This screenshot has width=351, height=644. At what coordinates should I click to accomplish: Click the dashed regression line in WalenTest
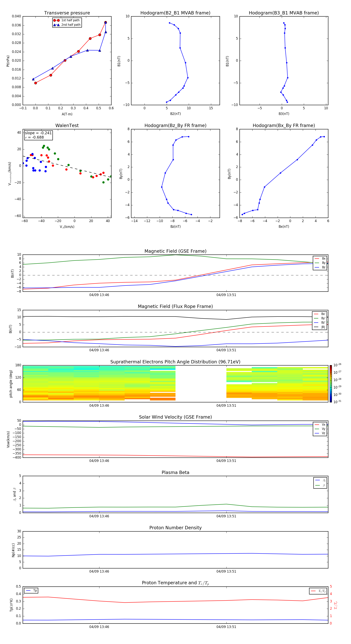[67, 167]
